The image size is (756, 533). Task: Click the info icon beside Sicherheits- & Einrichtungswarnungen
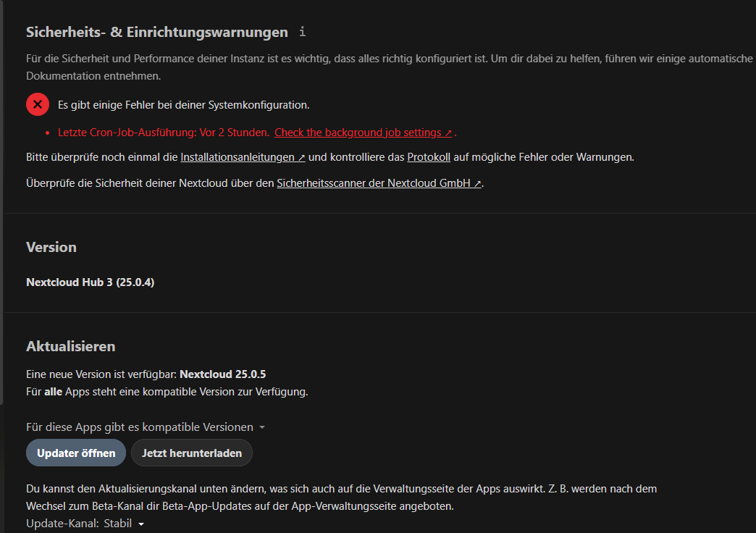[x=302, y=32]
